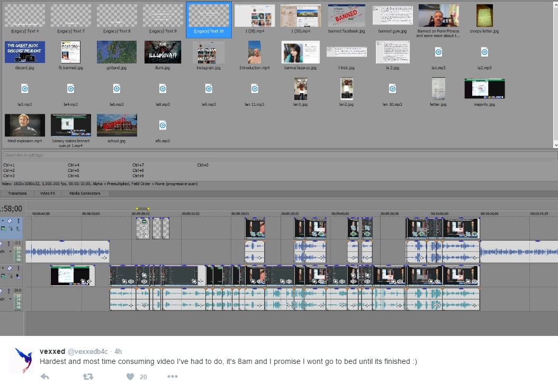
Task: Open the automation mode dropdown on the -26.0 dB track
Action: click(10, 299)
